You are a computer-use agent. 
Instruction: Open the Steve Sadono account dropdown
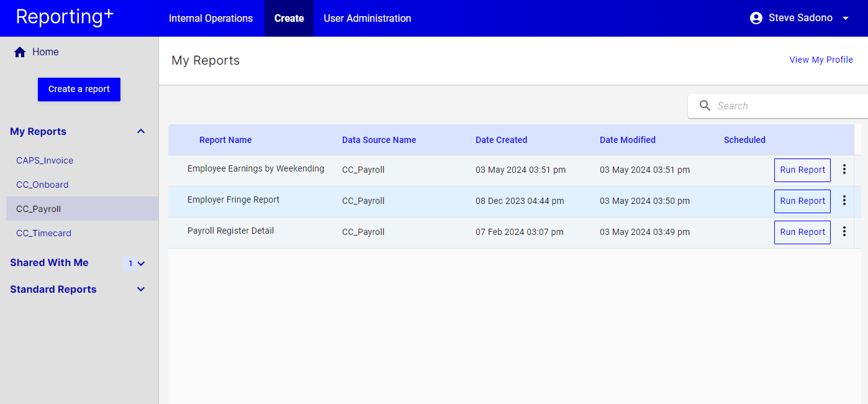[x=845, y=18]
